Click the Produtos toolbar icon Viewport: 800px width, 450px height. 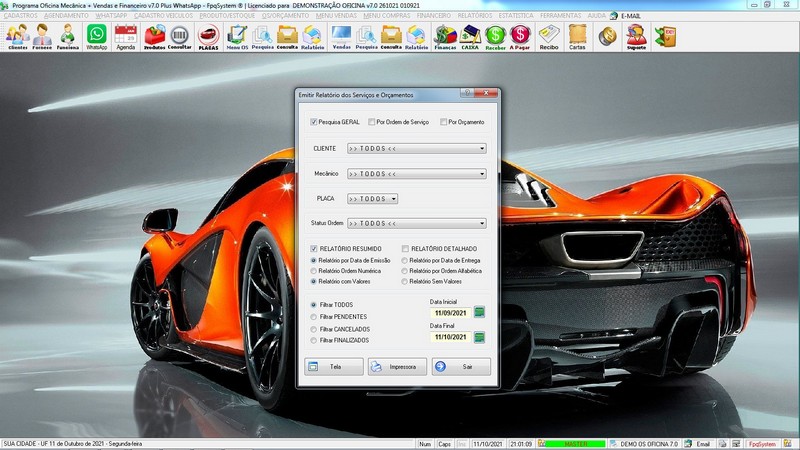pos(154,37)
